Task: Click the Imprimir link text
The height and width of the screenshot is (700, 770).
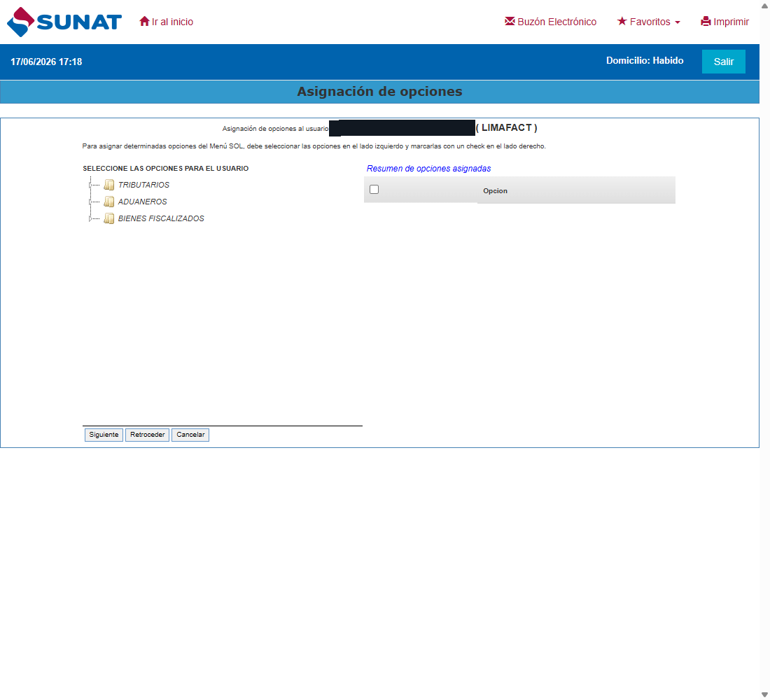Action: tap(731, 22)
